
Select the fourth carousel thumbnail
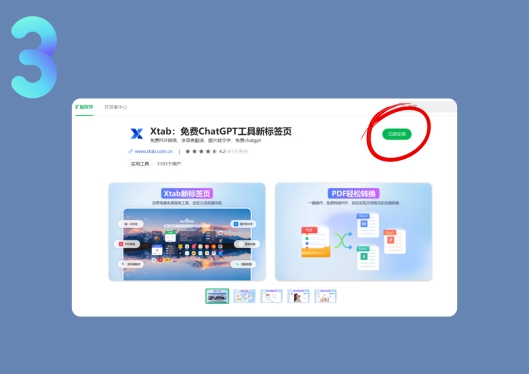[x=298, y=296]
